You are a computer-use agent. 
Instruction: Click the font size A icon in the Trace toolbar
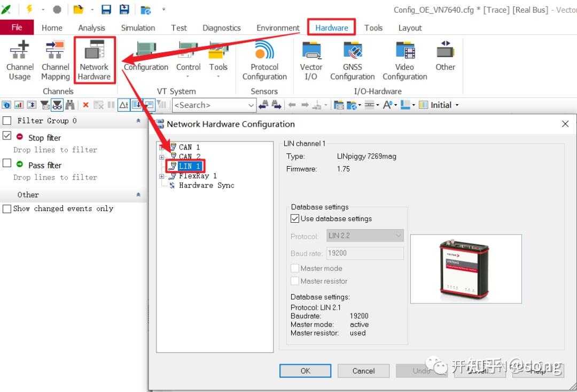click(387, 105)
